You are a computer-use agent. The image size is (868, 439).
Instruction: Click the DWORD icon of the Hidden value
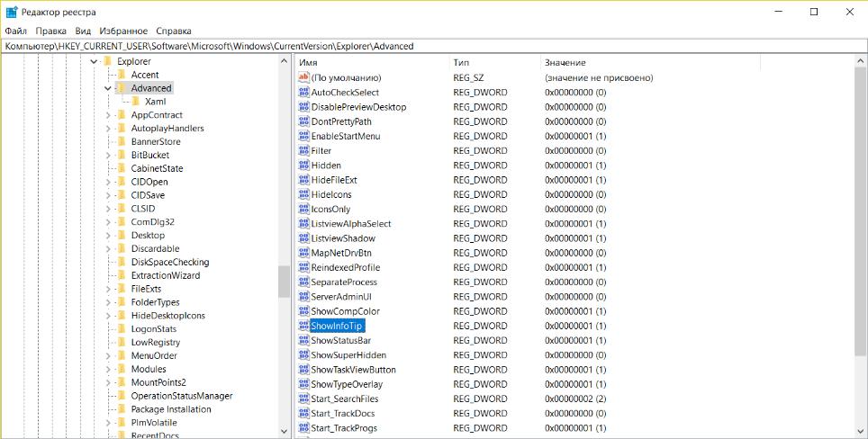pos(303,166)
